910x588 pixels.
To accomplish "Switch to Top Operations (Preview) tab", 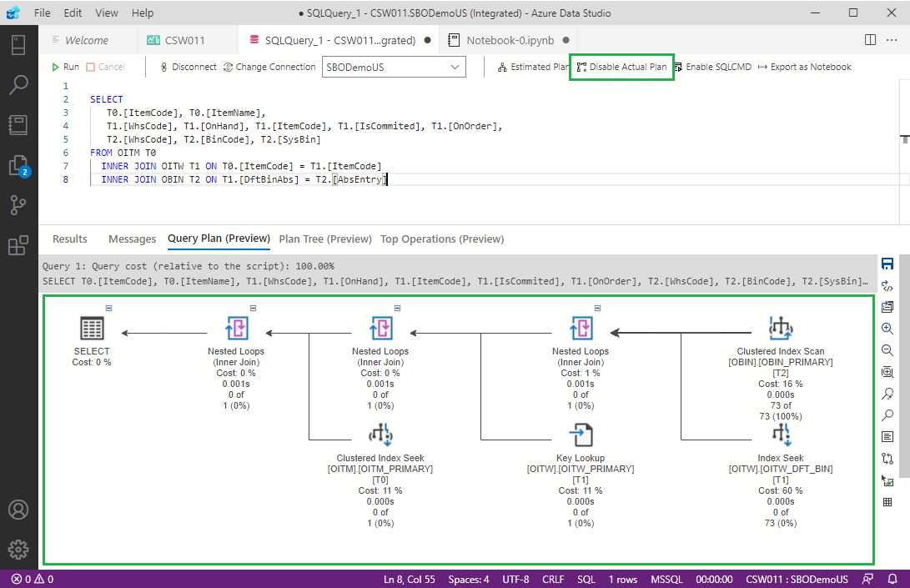I will coord(442,239).
